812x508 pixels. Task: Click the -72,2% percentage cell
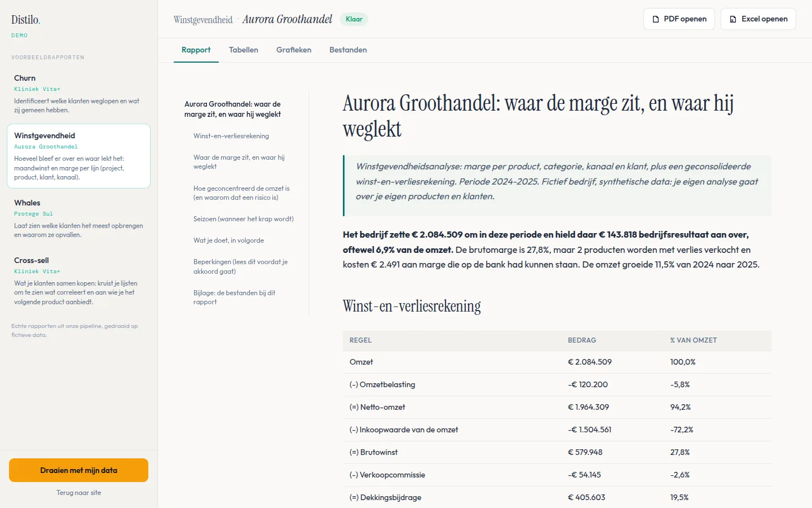click(x=682, y=430)
